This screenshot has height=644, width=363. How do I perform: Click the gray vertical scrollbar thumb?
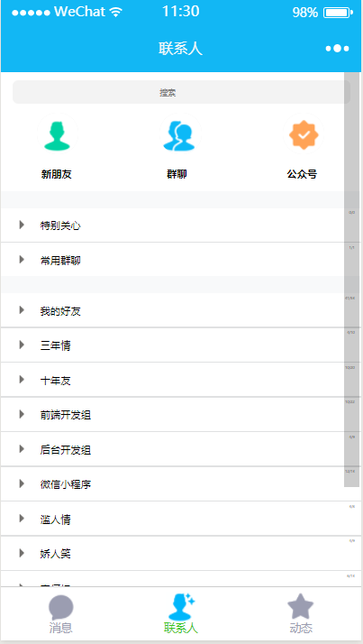pos(351,280)
